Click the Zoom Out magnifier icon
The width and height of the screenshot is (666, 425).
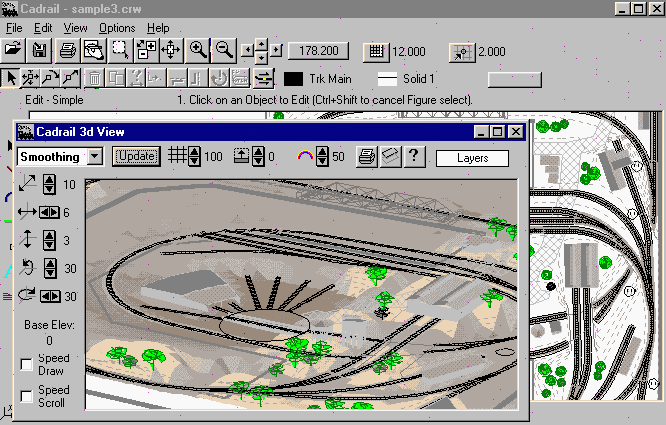224,51
